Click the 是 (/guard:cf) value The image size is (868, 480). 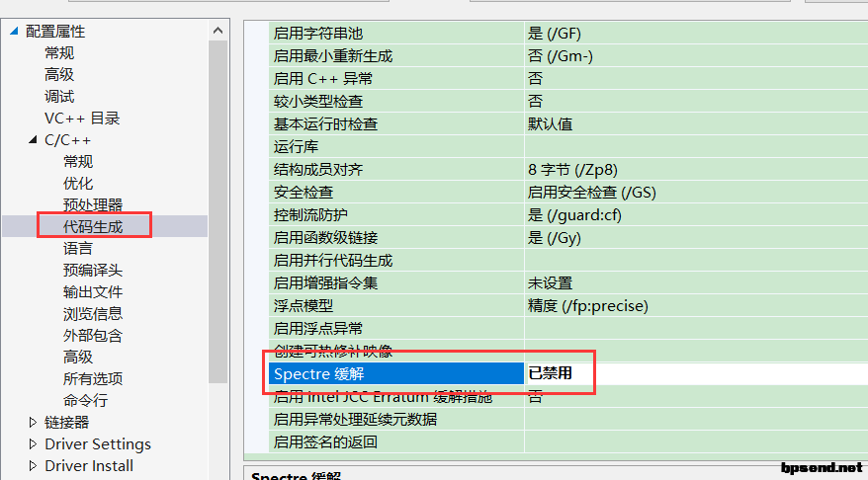tap(574, 214)
